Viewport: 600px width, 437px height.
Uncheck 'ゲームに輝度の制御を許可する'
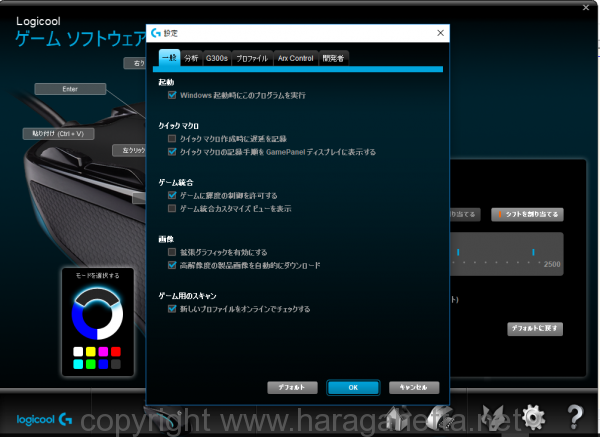click(x=172, y=195)
